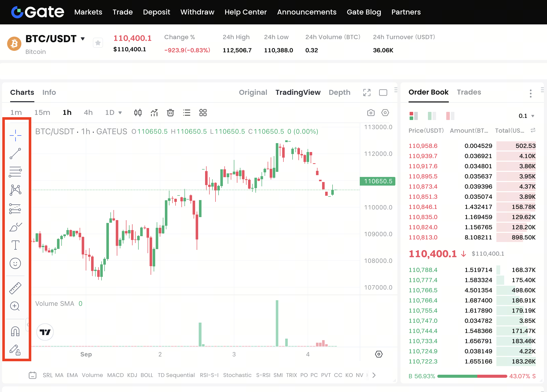Viewport: 547px width, 392px height.
Task: Choose the brush drawing tool
Action: click(15, 227)
